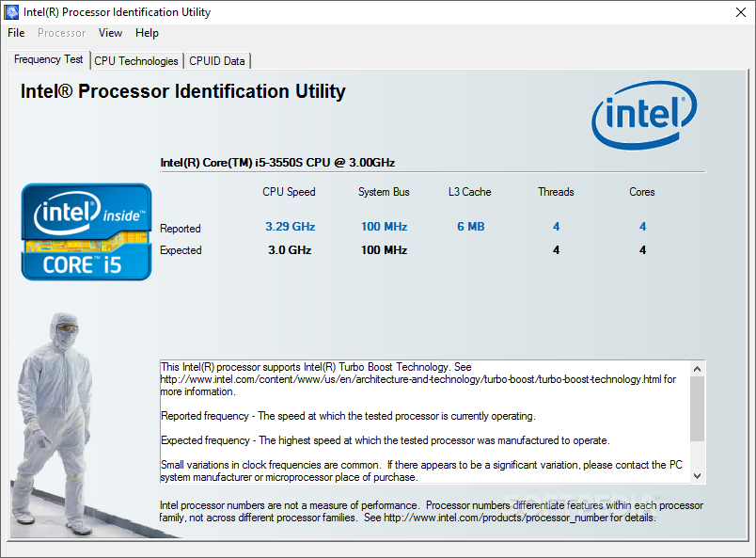Click the reported System Bus 100 MHz value
This screenshot has width=756, height=558.
[385, 227]
